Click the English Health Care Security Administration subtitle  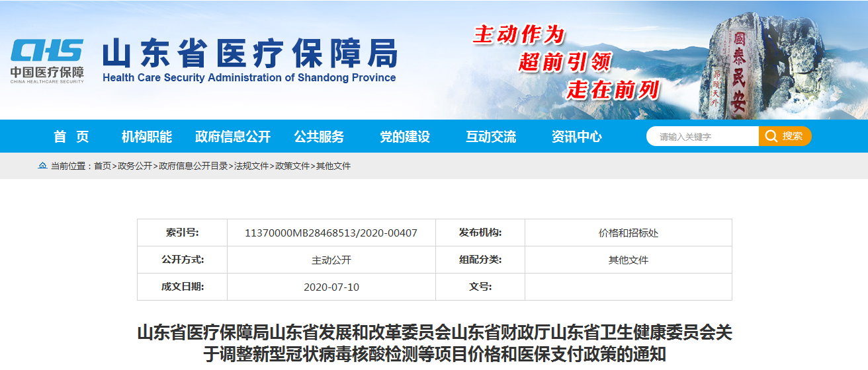click(249, 77)
